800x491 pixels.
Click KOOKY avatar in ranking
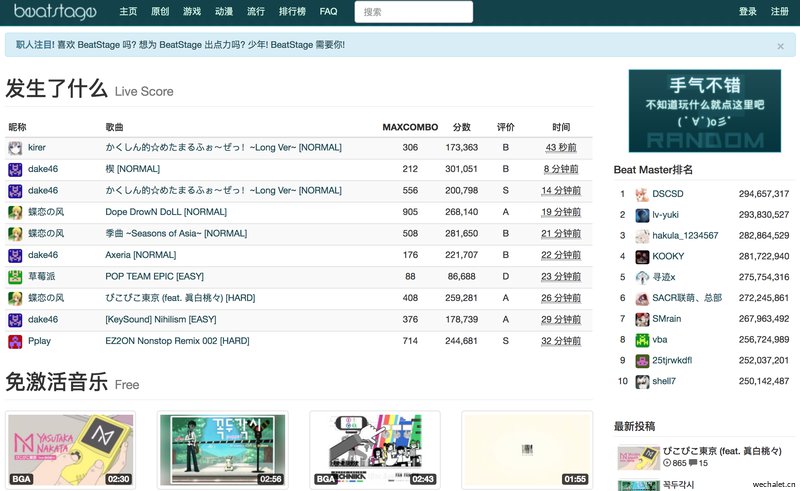point(642,257)
